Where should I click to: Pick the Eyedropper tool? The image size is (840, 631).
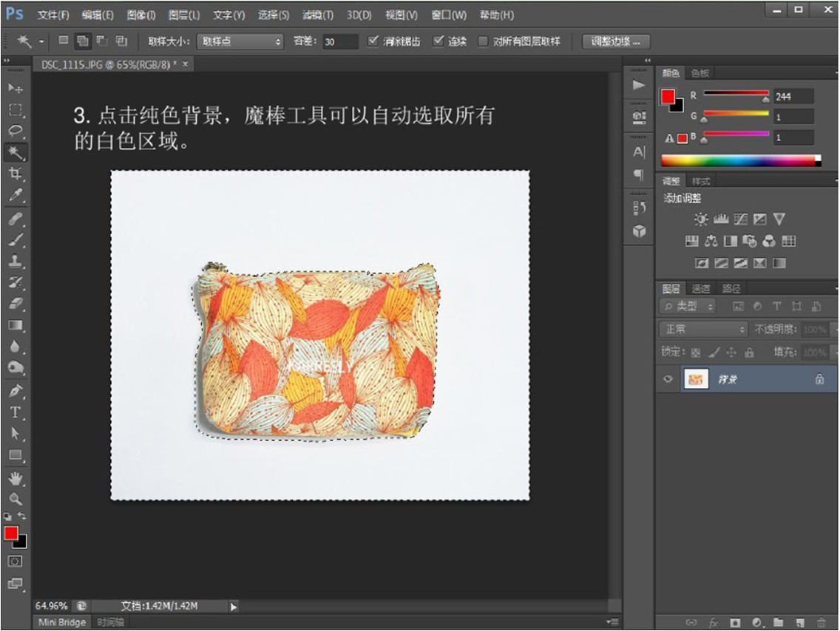tap(15, 195)
